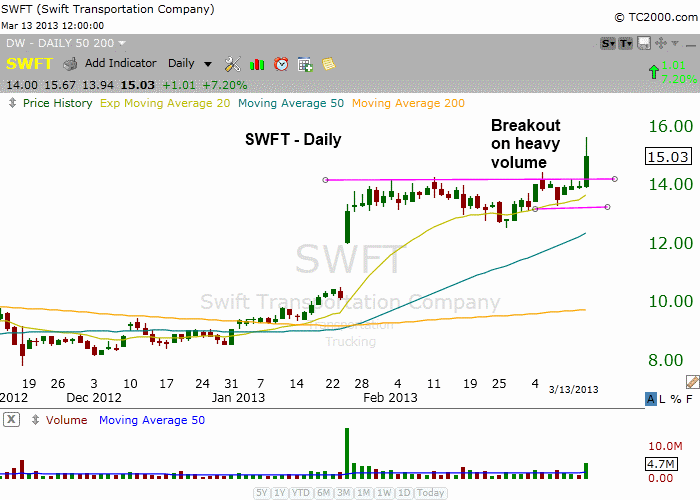The image size is (700, 500).
Task: Select the 1D range tab
Action: coord(404,493)
